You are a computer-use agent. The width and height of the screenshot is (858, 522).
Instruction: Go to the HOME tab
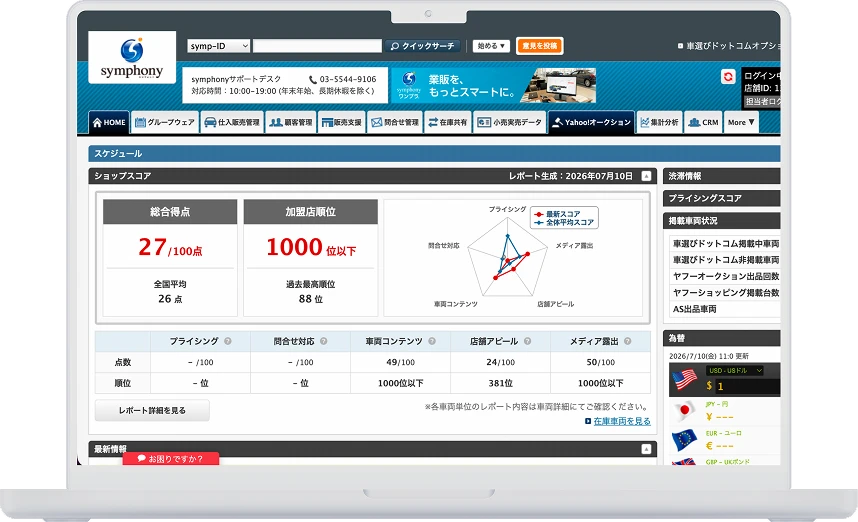click(109, 123)
